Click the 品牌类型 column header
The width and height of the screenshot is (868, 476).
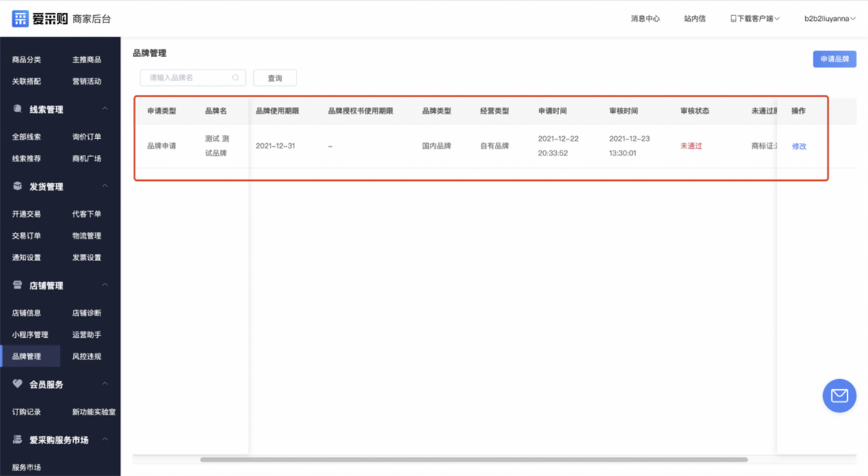tap(437, 111)
